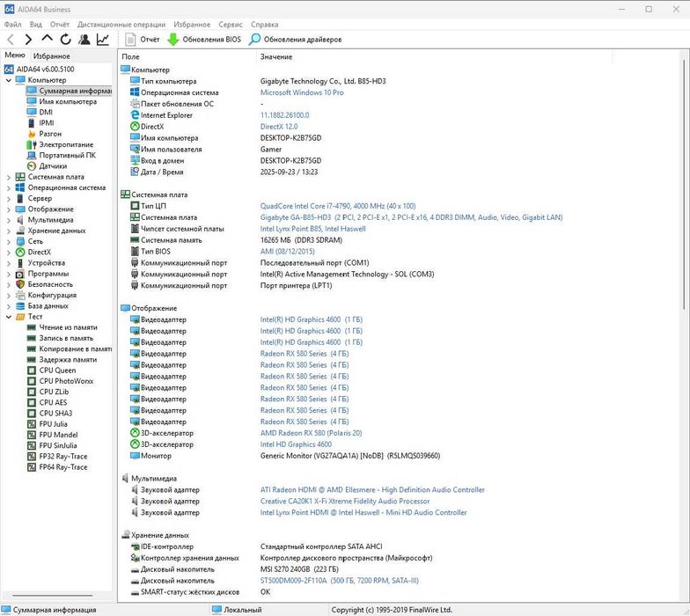Click the DirectX icon in the tree

pos(20,252)
